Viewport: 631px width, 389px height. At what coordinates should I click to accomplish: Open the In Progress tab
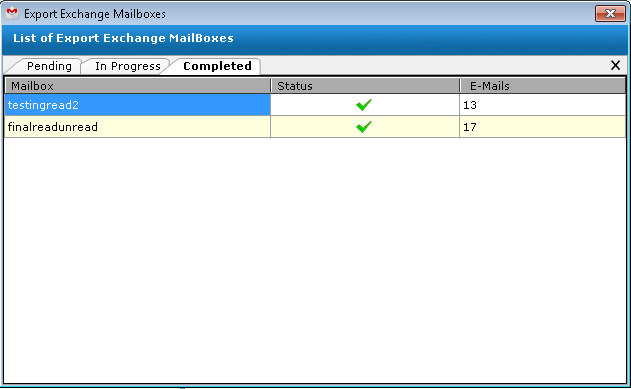pos(128,66)
